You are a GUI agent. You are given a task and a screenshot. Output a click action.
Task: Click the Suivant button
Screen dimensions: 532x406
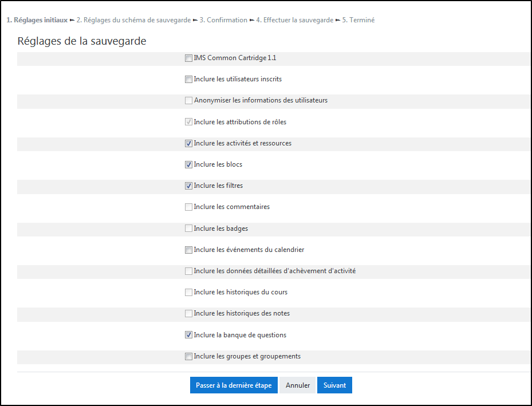[334, 385]
